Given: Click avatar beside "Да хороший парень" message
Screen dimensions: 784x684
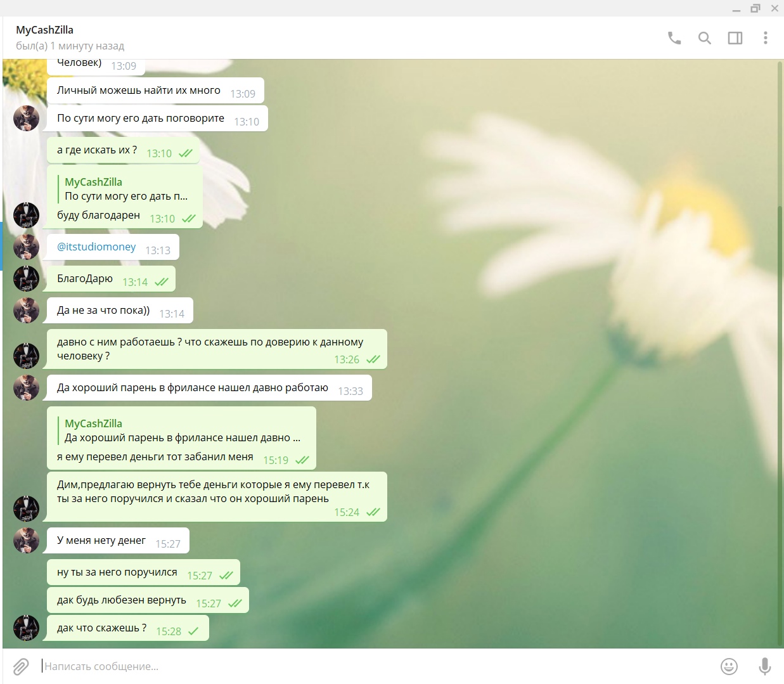Looking at the screenshot, I should 27,388.
